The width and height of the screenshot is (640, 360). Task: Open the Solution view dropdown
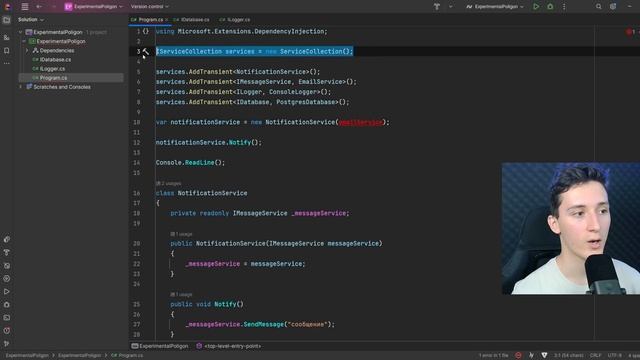(31, 20)
